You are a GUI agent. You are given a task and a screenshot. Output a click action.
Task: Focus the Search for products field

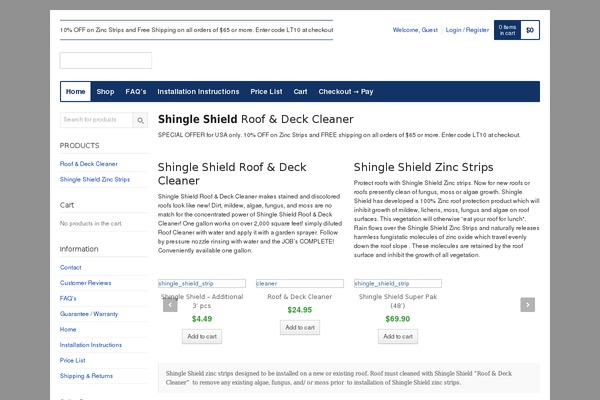point(96,120)
